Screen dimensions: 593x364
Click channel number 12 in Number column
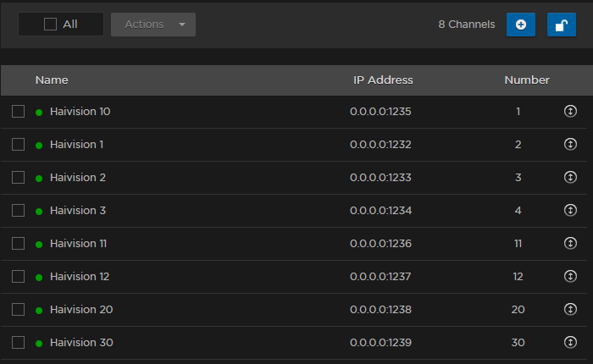point(518,277)
